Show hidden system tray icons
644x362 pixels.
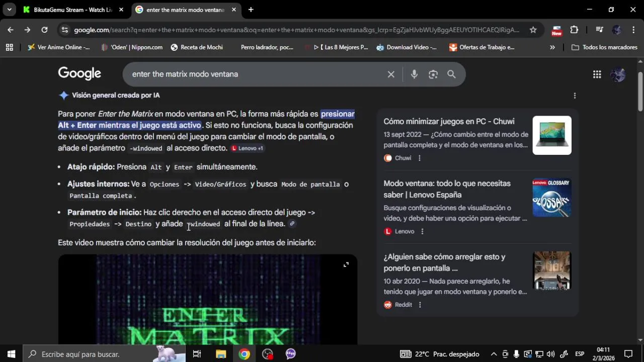pyautogui.click(x=494, y=354)
